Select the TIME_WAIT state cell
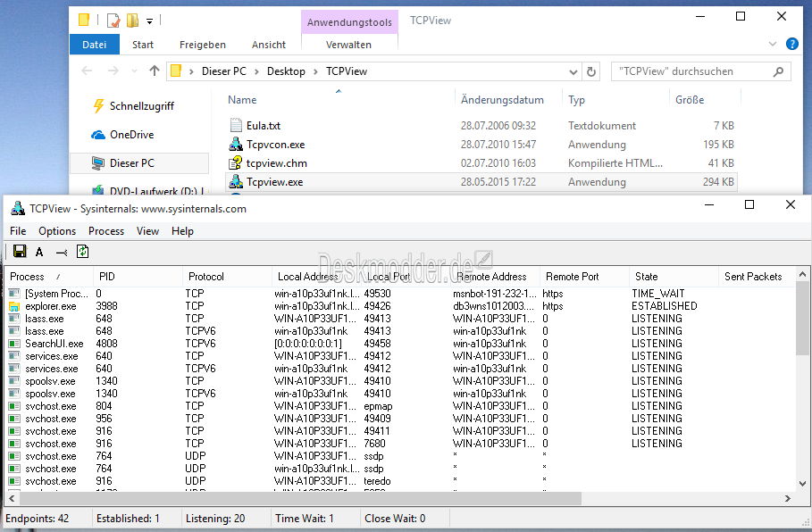Viewport: 812px width, 532px height. (657, 294)
